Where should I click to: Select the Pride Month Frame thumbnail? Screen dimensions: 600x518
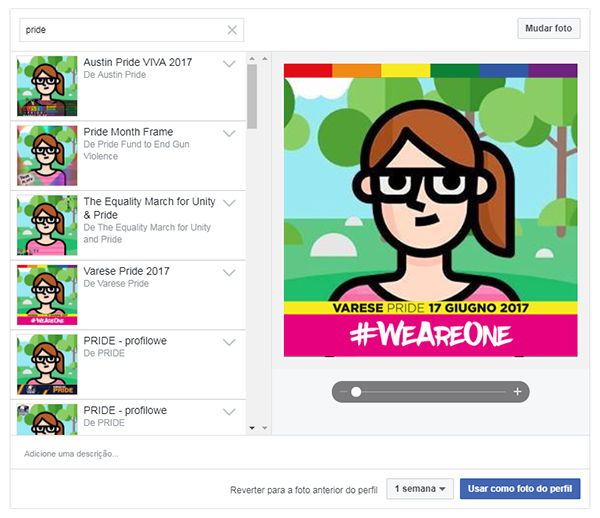click(47, 156)
